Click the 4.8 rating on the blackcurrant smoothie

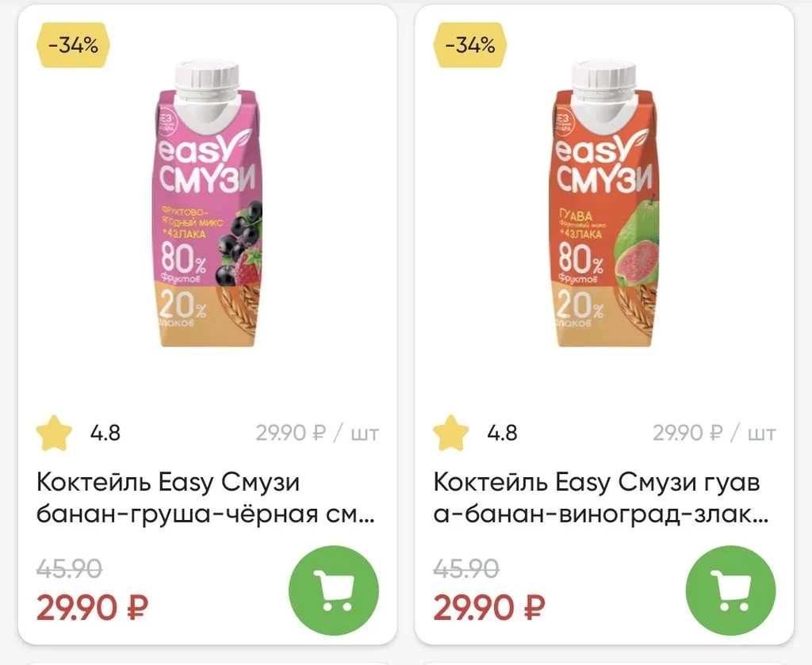click(x=105, y=433)
